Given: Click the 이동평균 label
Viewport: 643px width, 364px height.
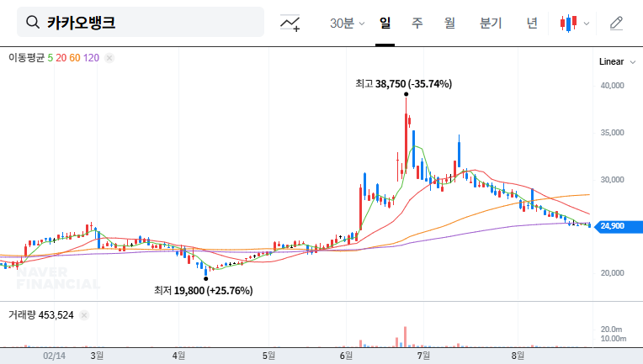Looking at the screenshot, I should [26, 58].
